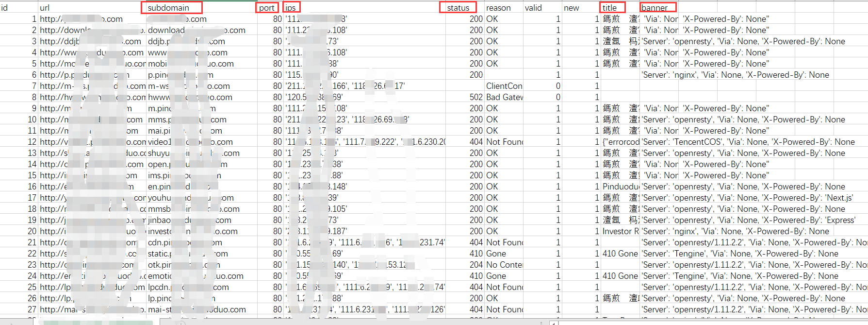The height and width of the screenshot is (325, 868).
Task: Click the subdomain cell starting 'jinbao'
Action: pos(201,220)
